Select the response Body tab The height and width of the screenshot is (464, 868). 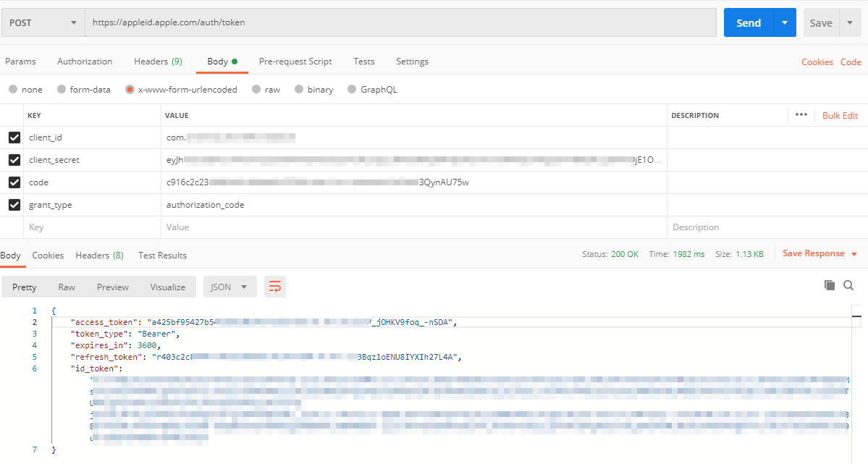(x=11, y=256)
